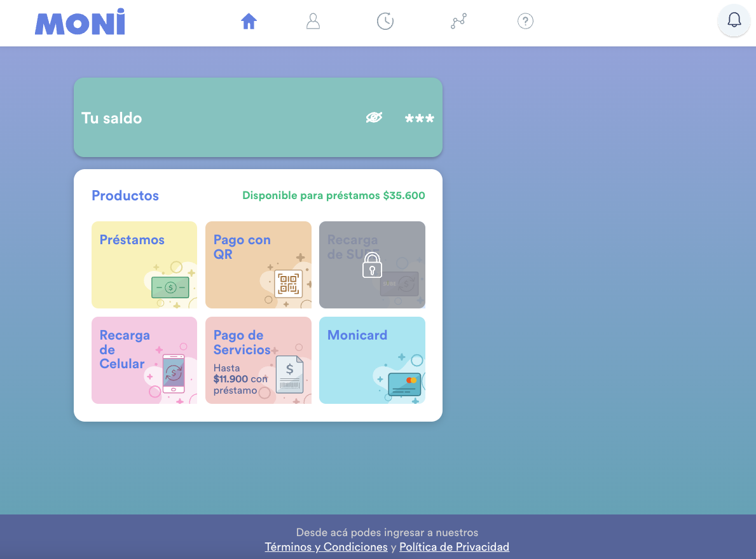756x559 pixels.
Task: Open the Recarga de Celular card
Action: [144, 361]
